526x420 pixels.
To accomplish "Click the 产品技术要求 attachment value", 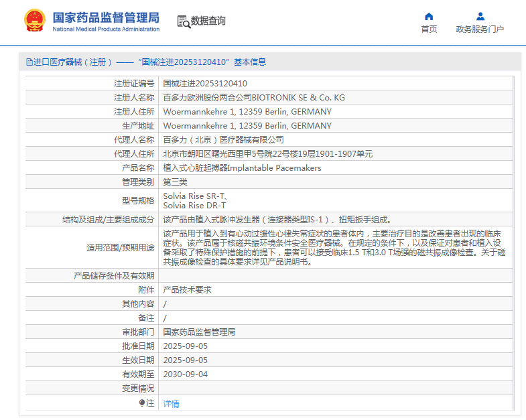I will [x=187, y=290].
